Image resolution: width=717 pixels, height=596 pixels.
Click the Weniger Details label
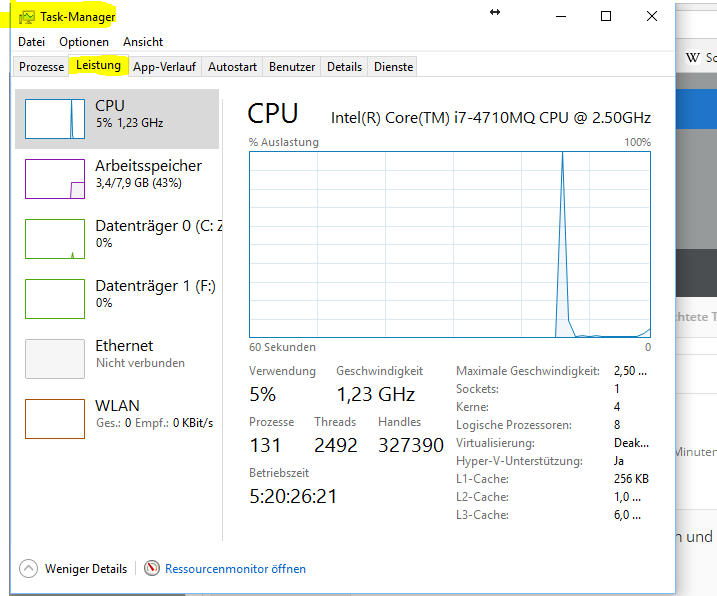pyautogui.click(x=86, y=569)
